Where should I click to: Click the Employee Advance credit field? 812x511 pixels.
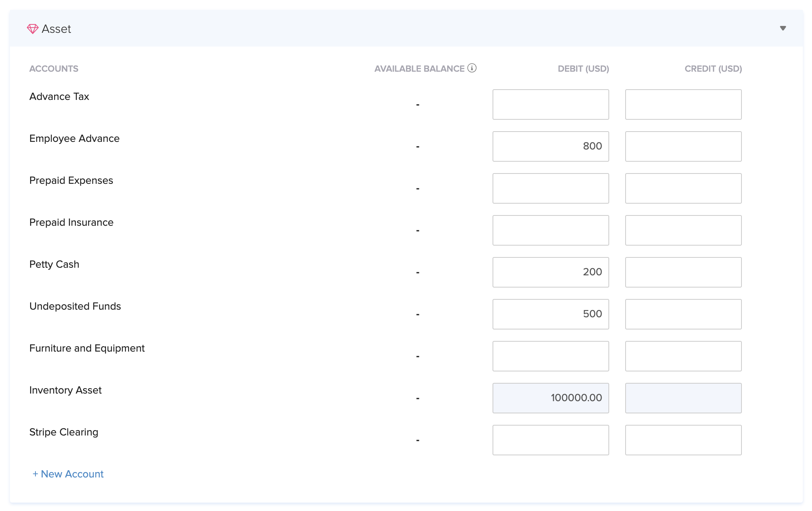pyautogui.click(x=683, y=146)
